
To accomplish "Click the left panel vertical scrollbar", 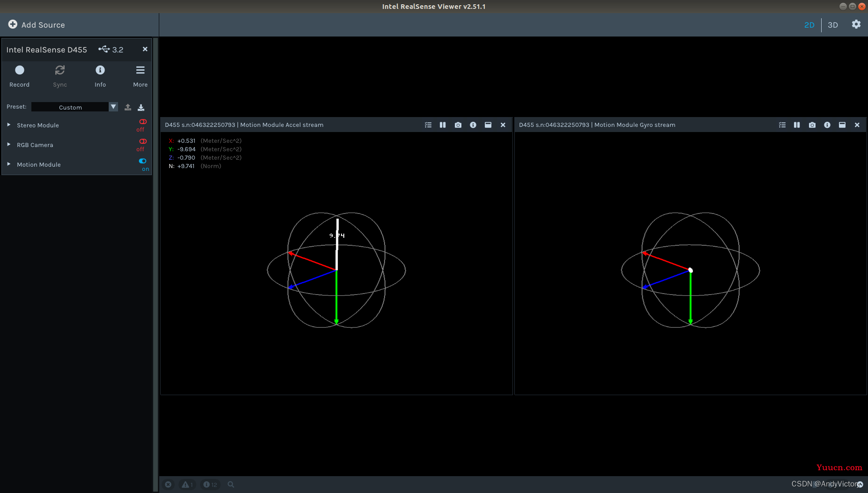I will pos(156,265).
